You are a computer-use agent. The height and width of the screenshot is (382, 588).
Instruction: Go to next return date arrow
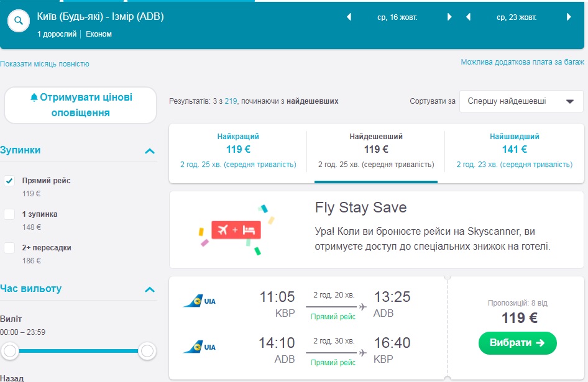569,17
